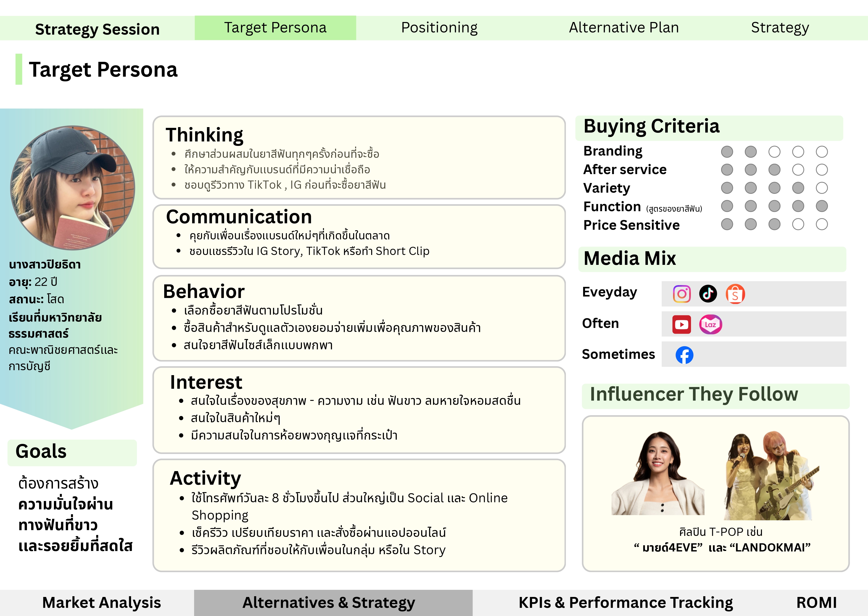Select the first Branding rating dot
The image size is (868, 616).
pos(727,152)
